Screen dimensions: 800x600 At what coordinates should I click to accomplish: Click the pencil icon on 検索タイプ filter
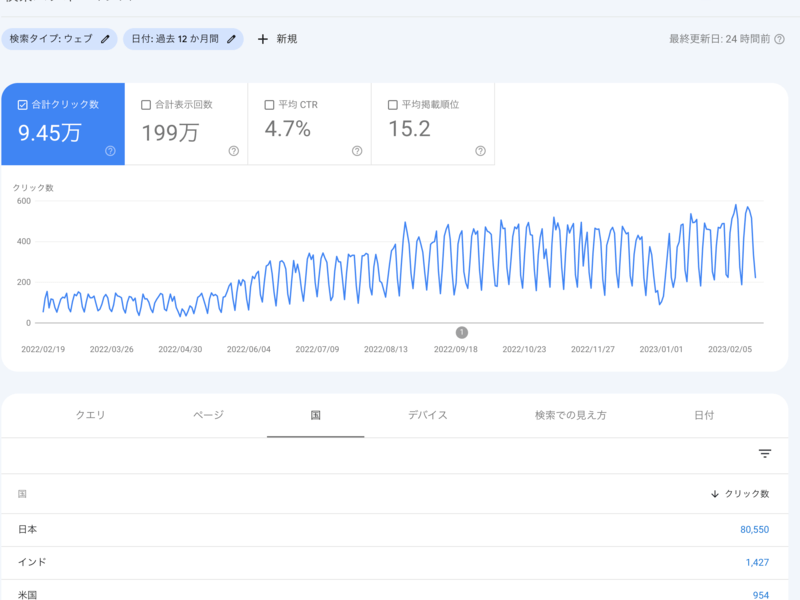pyautogui.click(x=106, y=39)
